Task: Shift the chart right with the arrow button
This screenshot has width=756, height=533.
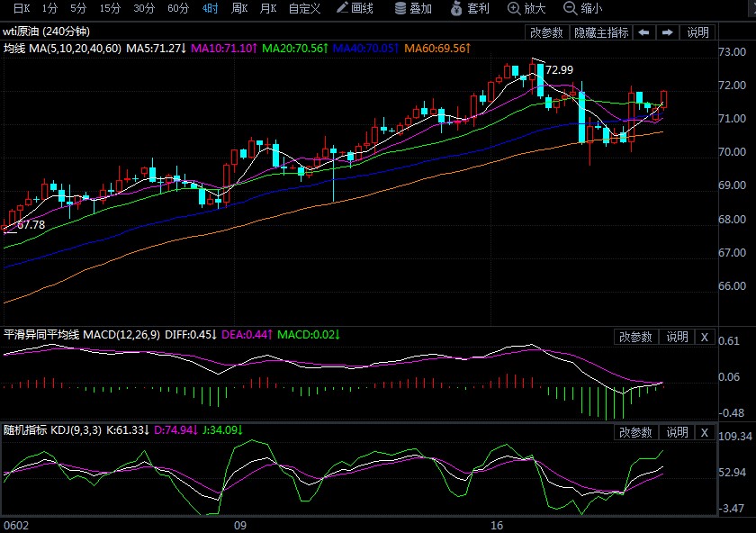Action: [x=667, y=32]
